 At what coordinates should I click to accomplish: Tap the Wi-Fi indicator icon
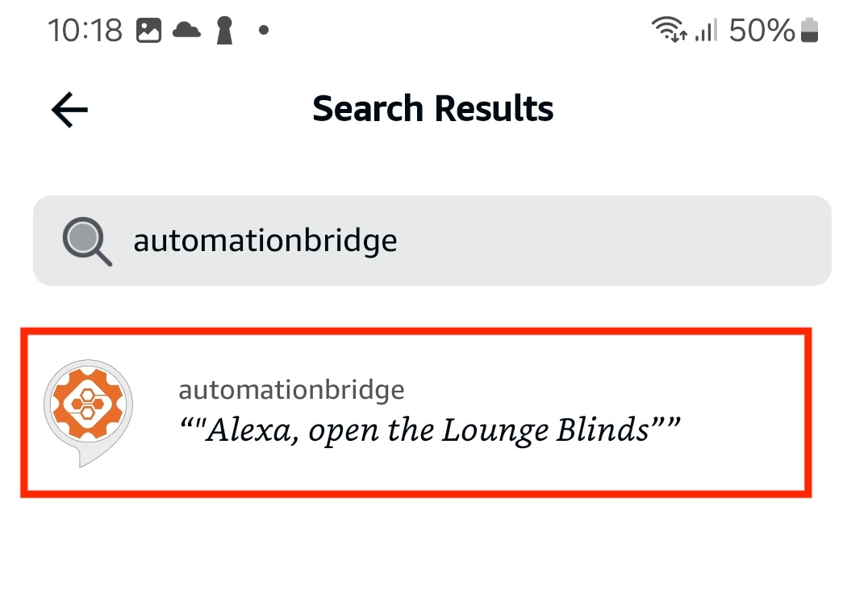(x=670, y=31)
